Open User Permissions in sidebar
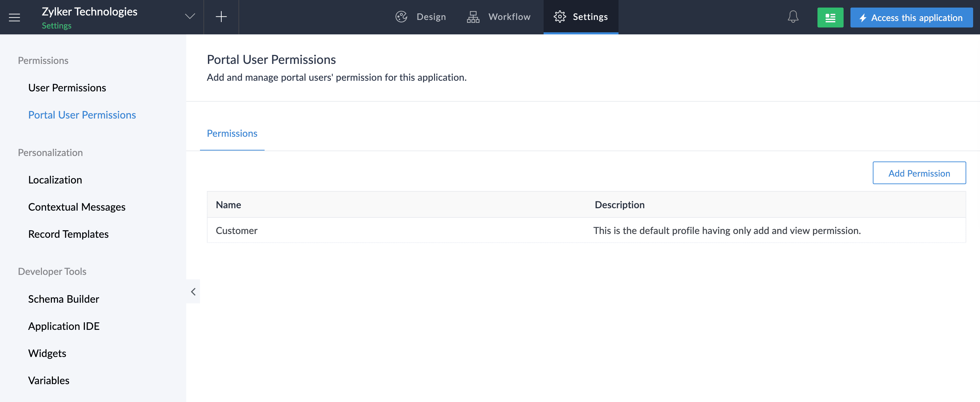 click(67, 88)
